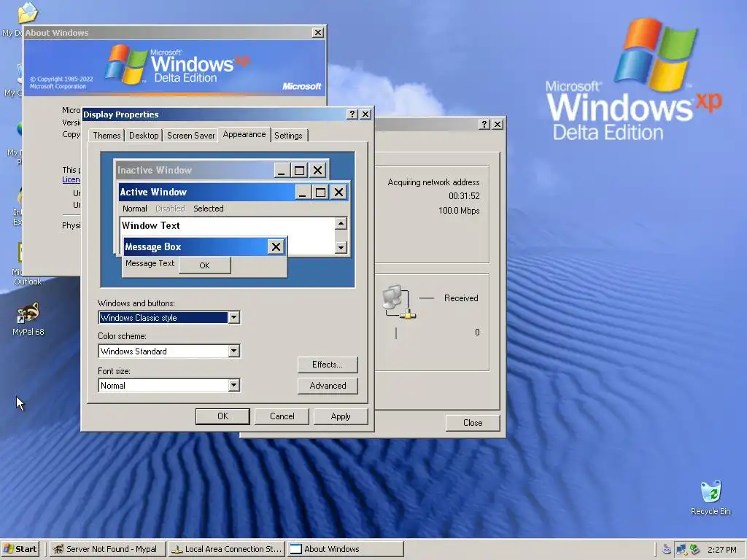Click the Received label in connection status
Viewport: 747px width, 560px height.
tap(461, 298)
